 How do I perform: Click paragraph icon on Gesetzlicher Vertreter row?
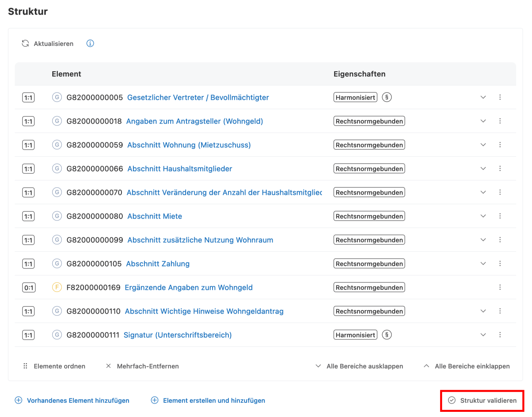pos(387,97)
